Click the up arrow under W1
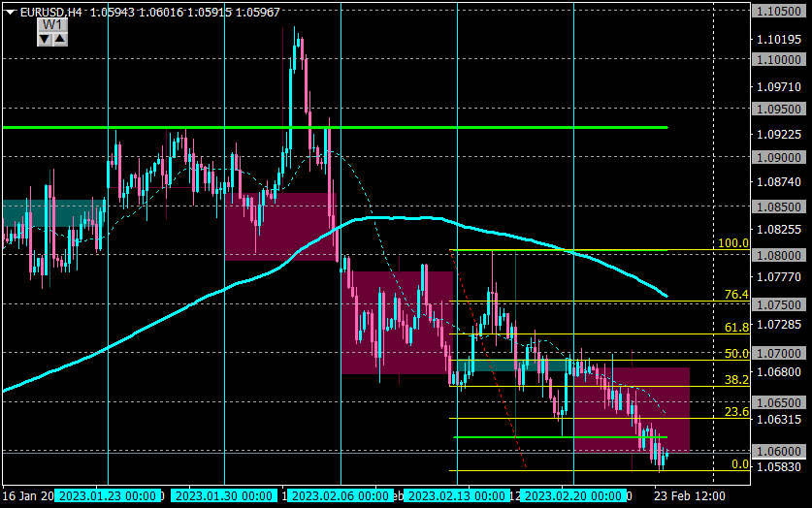 pyautogui.click(x=60, y=39)
